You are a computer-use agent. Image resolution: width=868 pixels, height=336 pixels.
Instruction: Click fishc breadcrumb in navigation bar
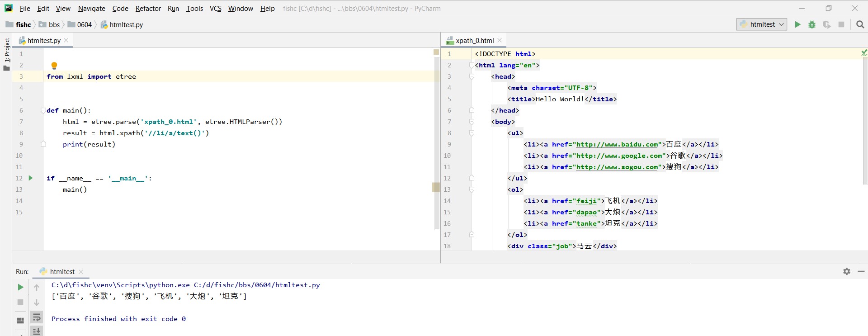click(x=19, y=24)
